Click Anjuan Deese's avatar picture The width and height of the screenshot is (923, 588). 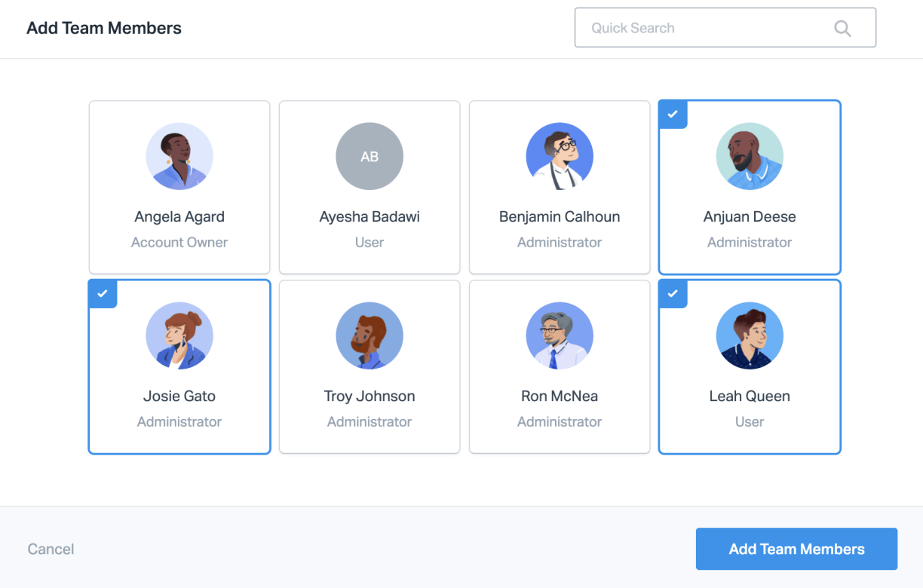pyautogui.click(x=750, y=157)
